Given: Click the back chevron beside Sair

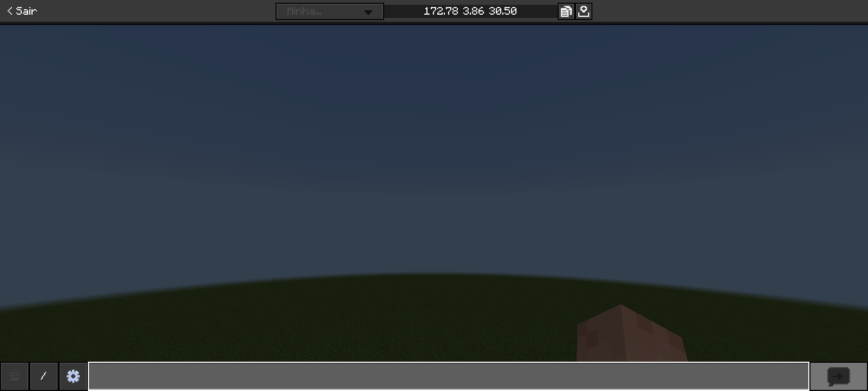Looking at the screenshot, I should 9,11.
